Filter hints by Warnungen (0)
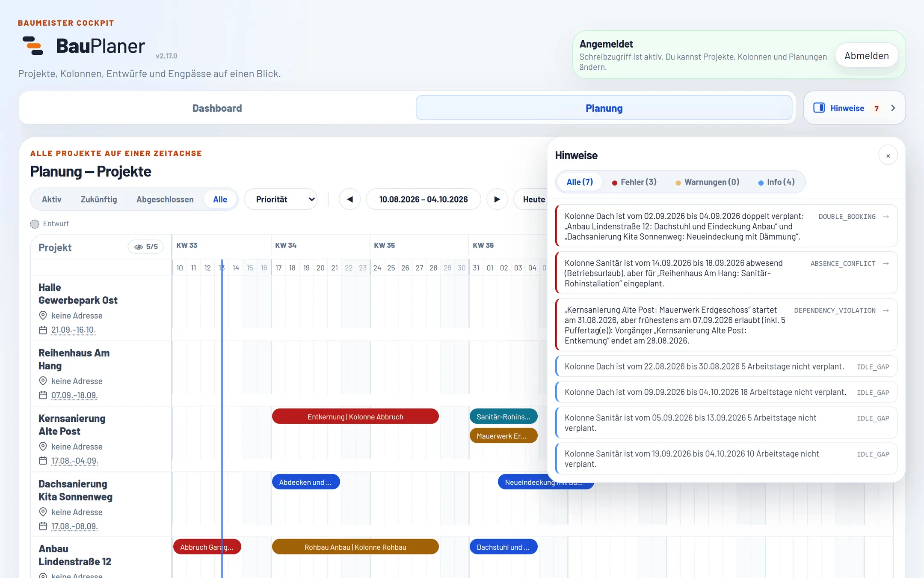924x578 pixels. [x=708, y=182]
